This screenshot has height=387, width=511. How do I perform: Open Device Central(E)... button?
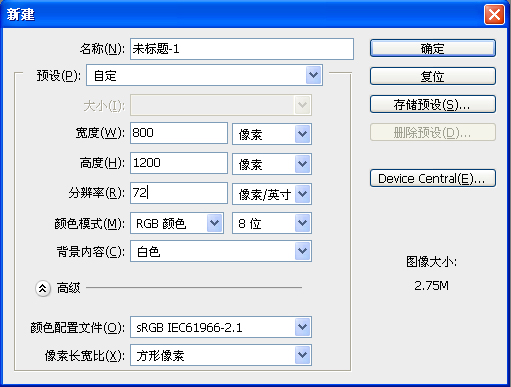433,178
